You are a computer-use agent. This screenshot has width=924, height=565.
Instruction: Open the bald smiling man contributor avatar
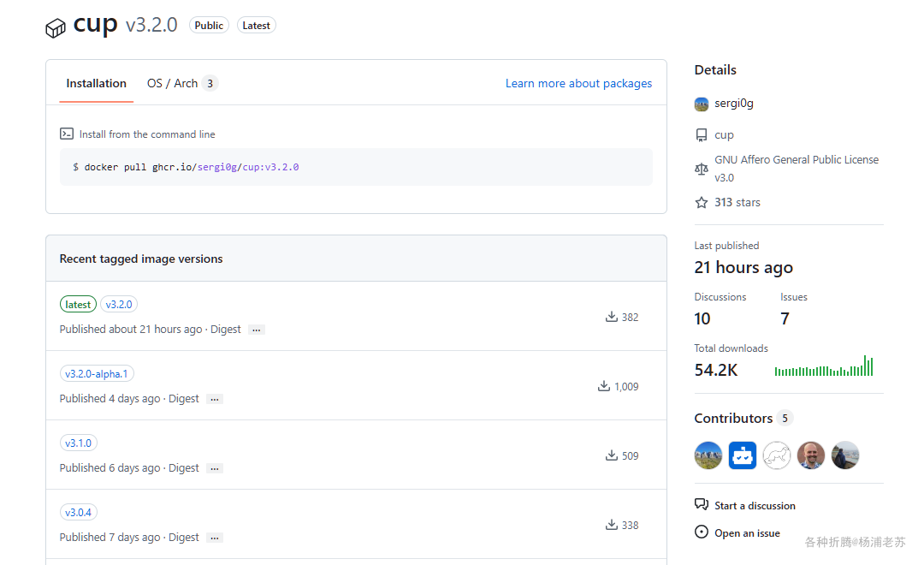click(811, 455)
